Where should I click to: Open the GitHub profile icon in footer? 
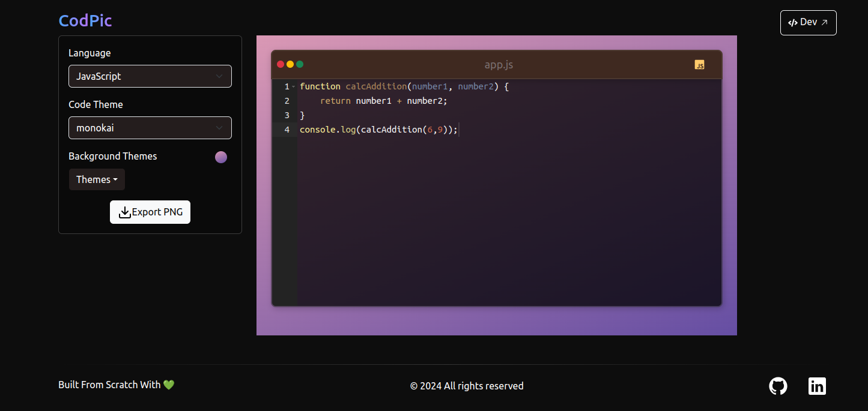click(x=778, y=386)
